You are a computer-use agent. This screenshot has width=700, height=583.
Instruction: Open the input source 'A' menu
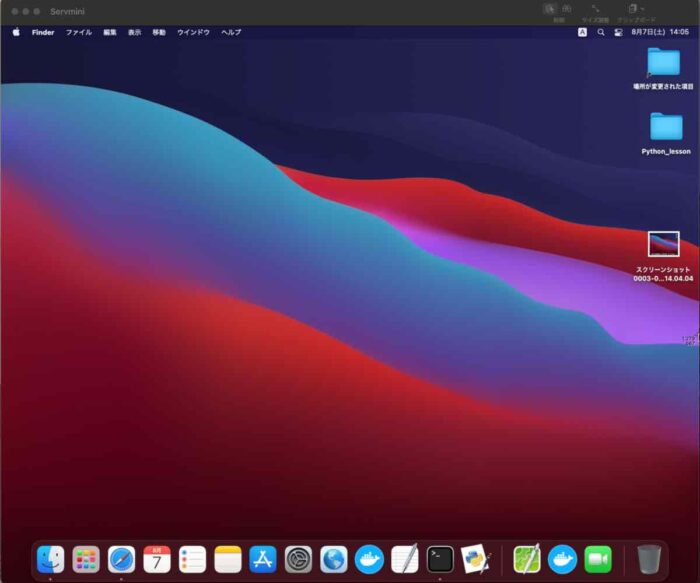[582, 32]
